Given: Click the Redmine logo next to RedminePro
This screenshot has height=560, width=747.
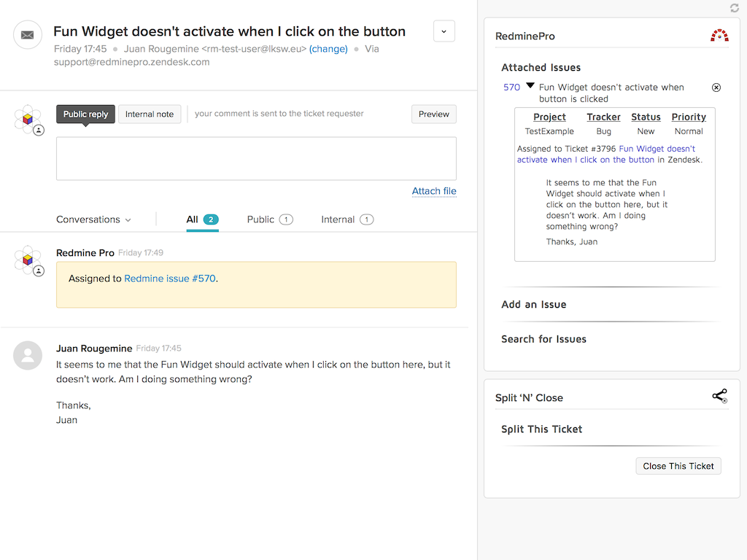Looking at the screenshot, I should (719, 35).
